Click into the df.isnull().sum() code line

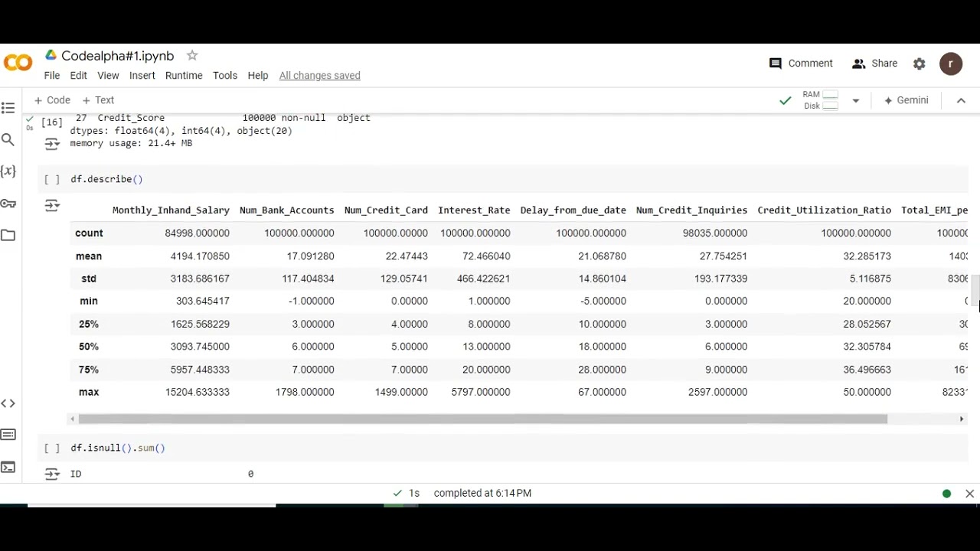(x=118, y=448)
